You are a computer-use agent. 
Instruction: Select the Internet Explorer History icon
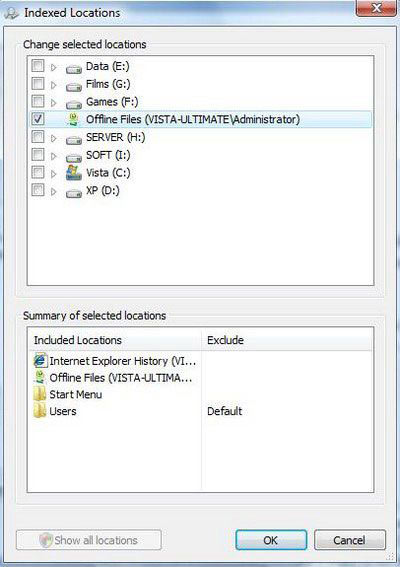click(40, 361)
